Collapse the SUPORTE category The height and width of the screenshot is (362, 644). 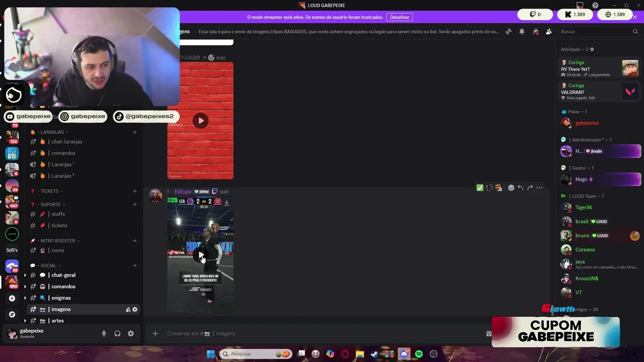click(x=50, y=205)
